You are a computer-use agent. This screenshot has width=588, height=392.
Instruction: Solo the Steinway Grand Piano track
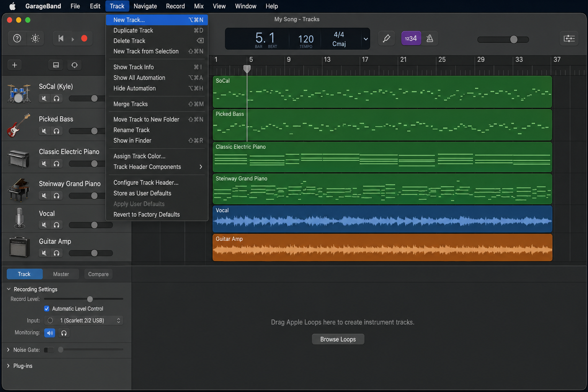click(56, 196)
